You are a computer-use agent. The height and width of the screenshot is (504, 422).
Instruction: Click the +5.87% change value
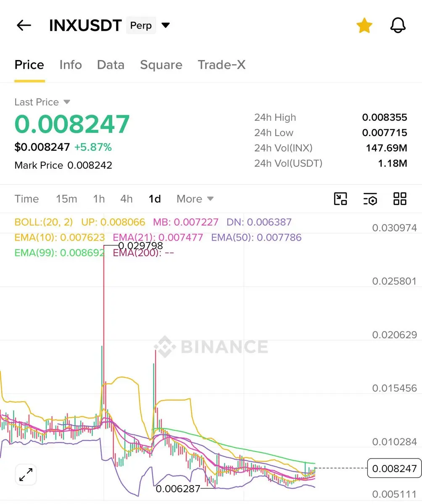pyautogui.click(x=93, y=147)
